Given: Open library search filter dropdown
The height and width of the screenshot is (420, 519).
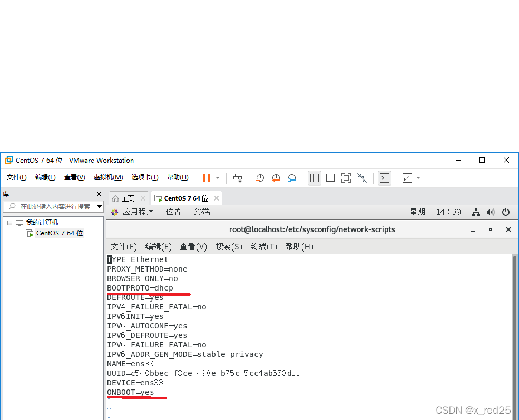Looking at the screenshot, I should [x=99, y=207].
